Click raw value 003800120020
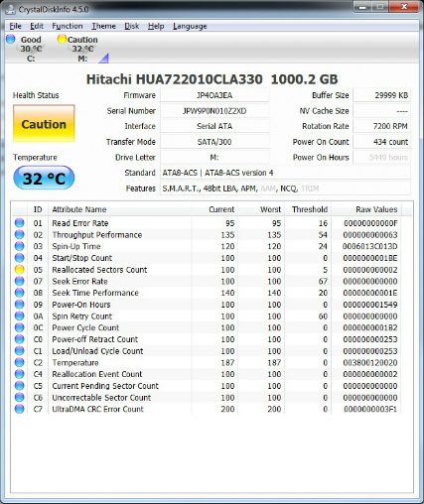Viewport: 424px width, 504px height. pyautogui.click(x=370, y=363)
